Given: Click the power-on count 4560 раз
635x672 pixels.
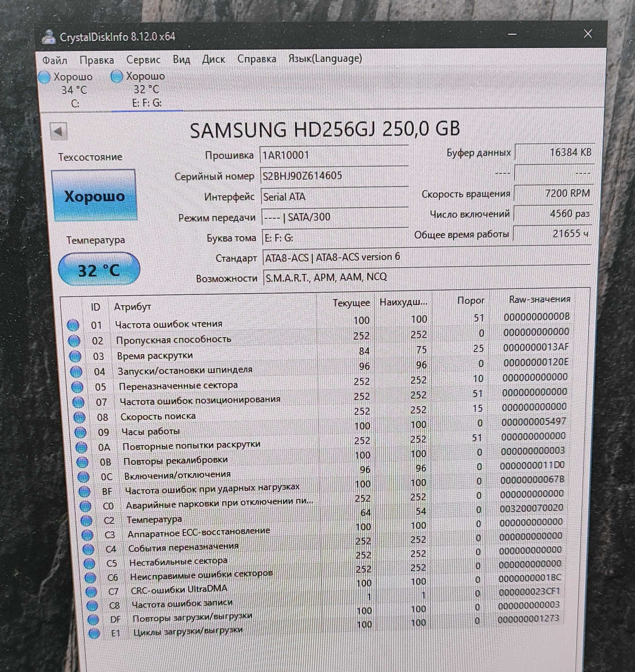Looking at the screenshot, I should point(553,214).
